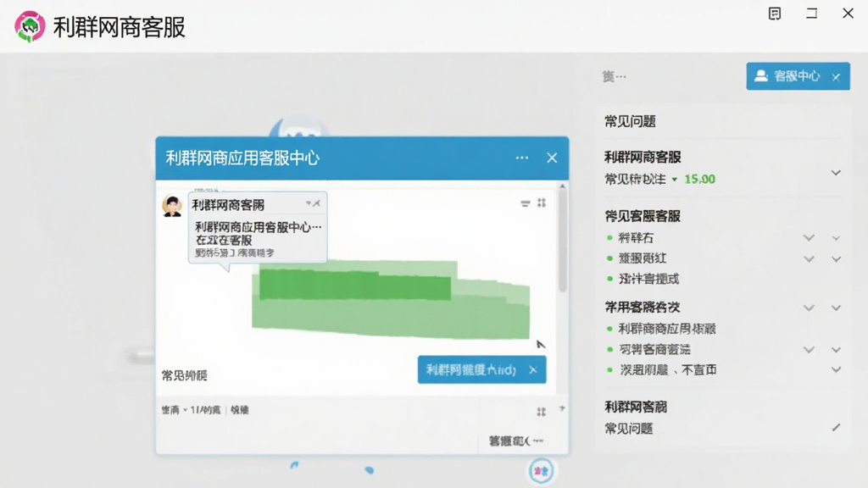
Task: Expand the larger chevron on the first bulleted row
Action: tap(809, 238)
